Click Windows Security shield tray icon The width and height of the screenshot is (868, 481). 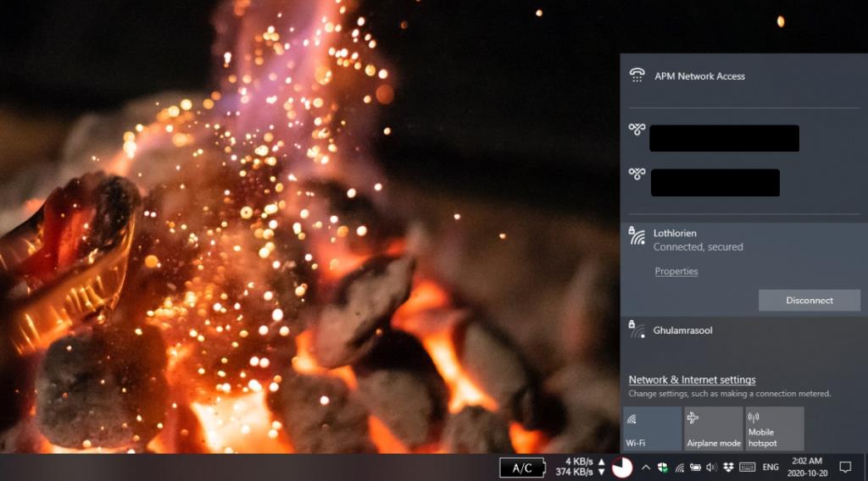pos(662,467)
